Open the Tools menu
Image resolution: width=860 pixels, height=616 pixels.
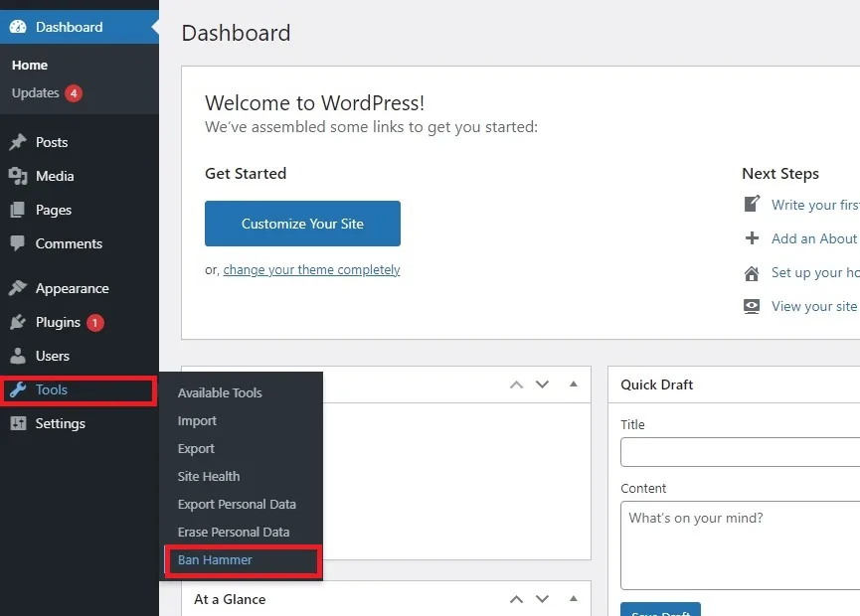click(x=80, y=389)
